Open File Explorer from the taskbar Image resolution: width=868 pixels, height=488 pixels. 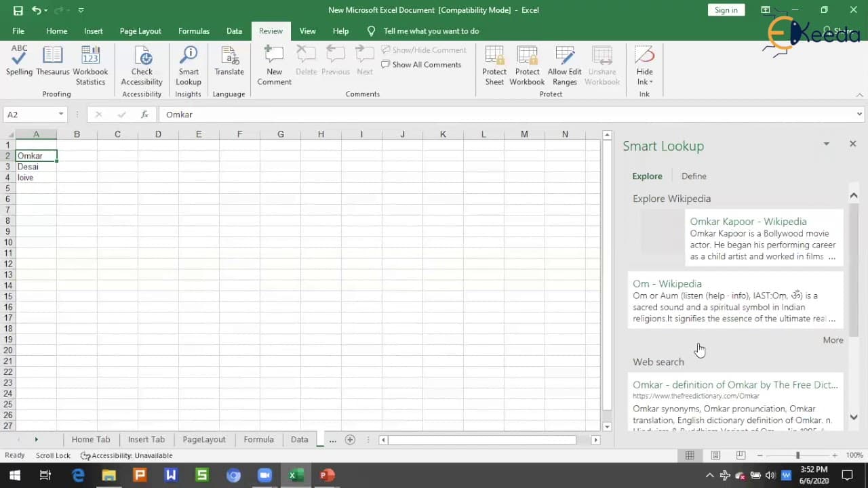[108, 475]
